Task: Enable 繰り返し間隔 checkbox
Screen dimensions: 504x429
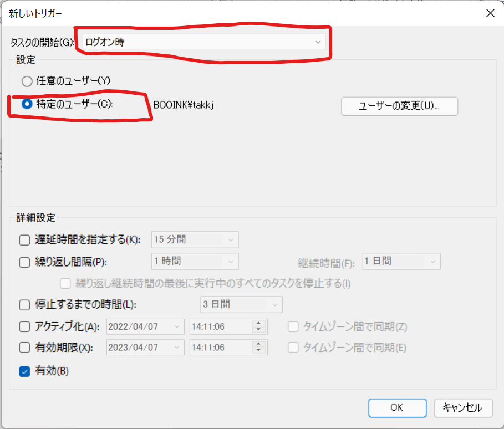Action: coord(24,262)
